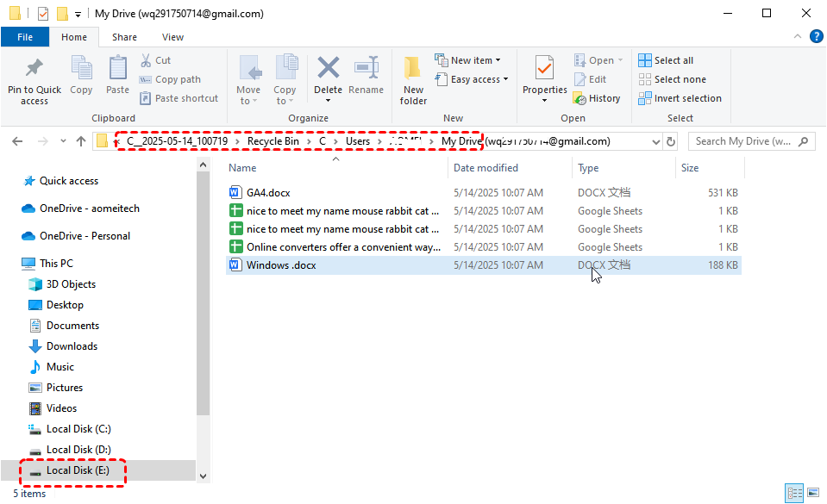Switch to Large icons view layout
827x504 pixels.
click(x=813, y=493)
